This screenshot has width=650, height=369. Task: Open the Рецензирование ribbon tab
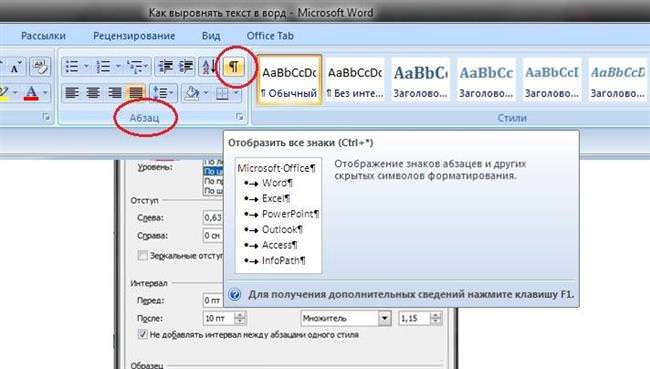[134, 36]
